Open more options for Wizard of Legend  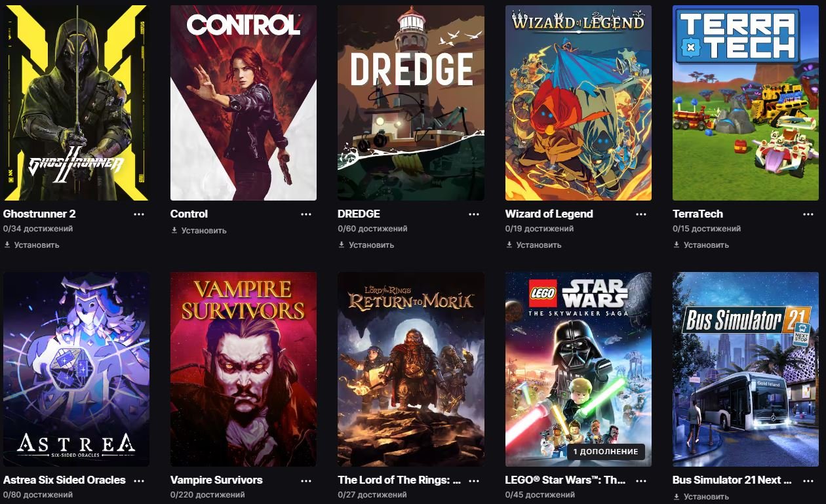pyautogui.click(x=641, y=214)
